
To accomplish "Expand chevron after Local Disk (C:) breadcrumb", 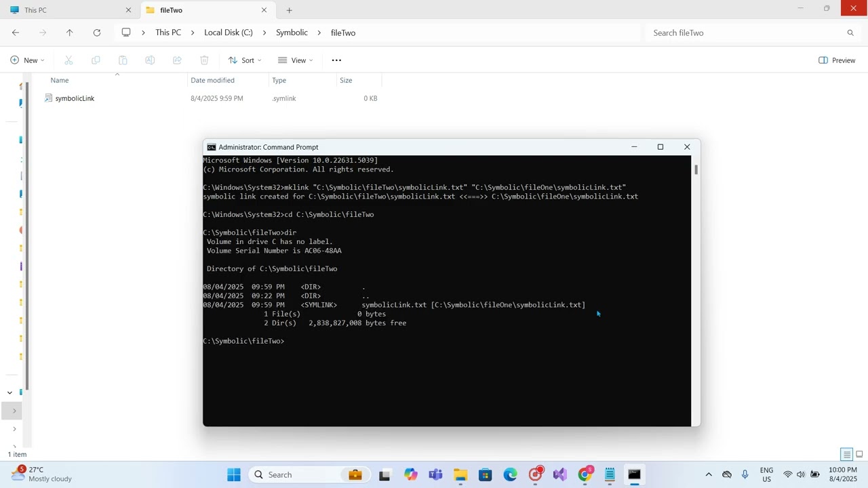I will (x=264, y=33).
